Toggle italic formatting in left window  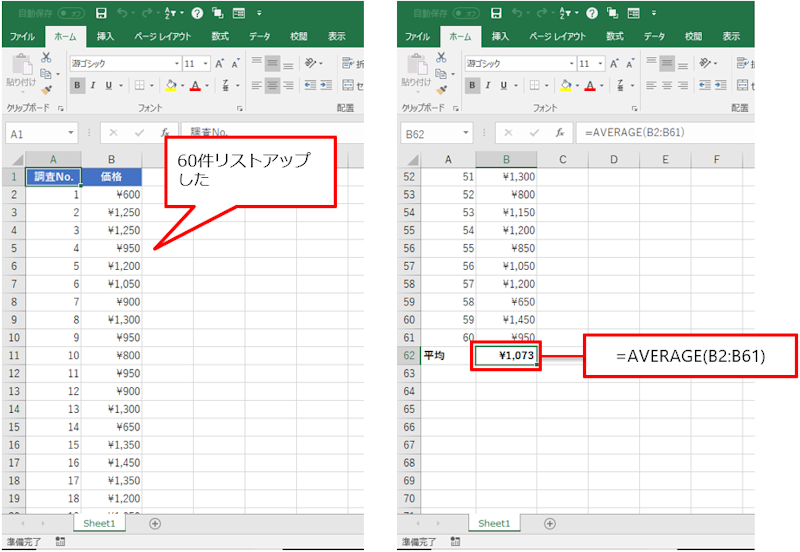[93, 85]
